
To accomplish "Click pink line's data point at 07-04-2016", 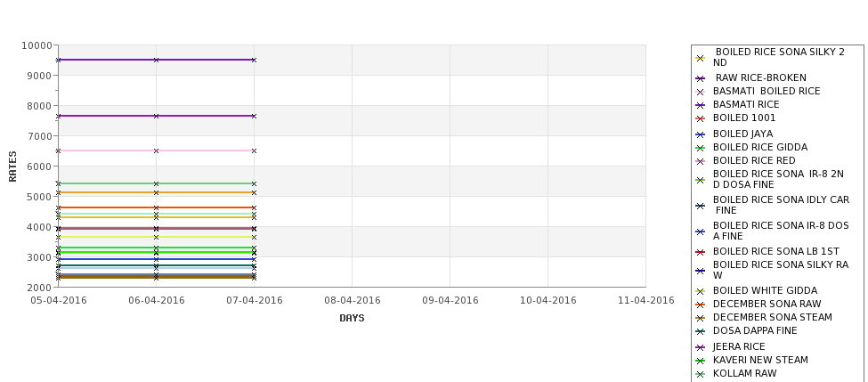I will (x=254, y=150).
